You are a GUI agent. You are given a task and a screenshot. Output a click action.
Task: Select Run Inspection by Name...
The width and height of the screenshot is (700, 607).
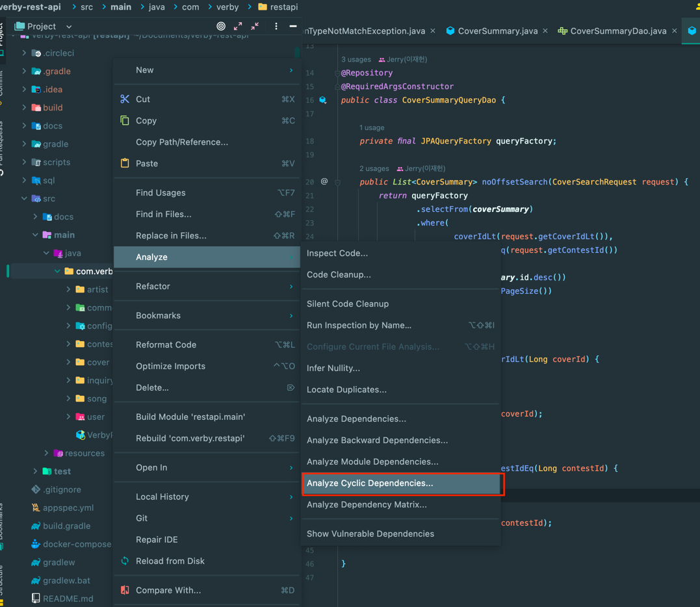click(x=400, y=326)
